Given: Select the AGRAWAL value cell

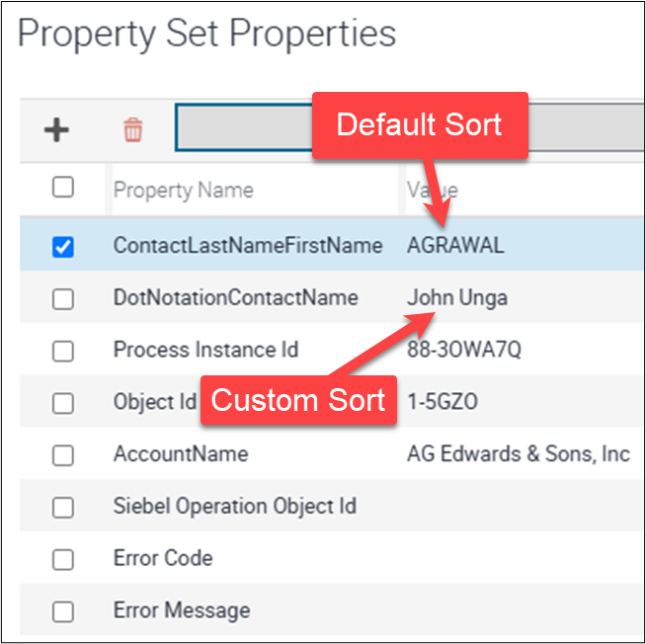Looking at the screenshot, I should [x=455, y=246].
